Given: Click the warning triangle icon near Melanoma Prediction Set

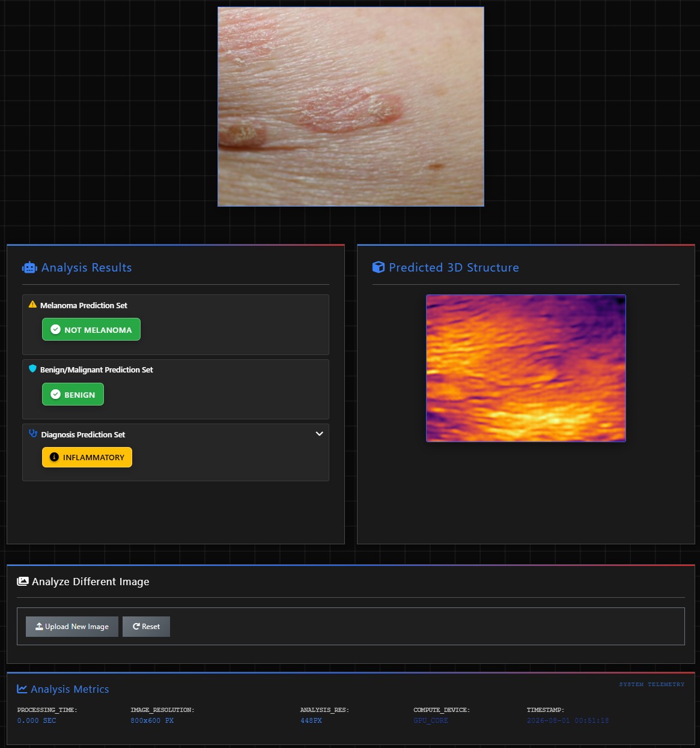Looking at the screenshot, I should pos(33,305).
